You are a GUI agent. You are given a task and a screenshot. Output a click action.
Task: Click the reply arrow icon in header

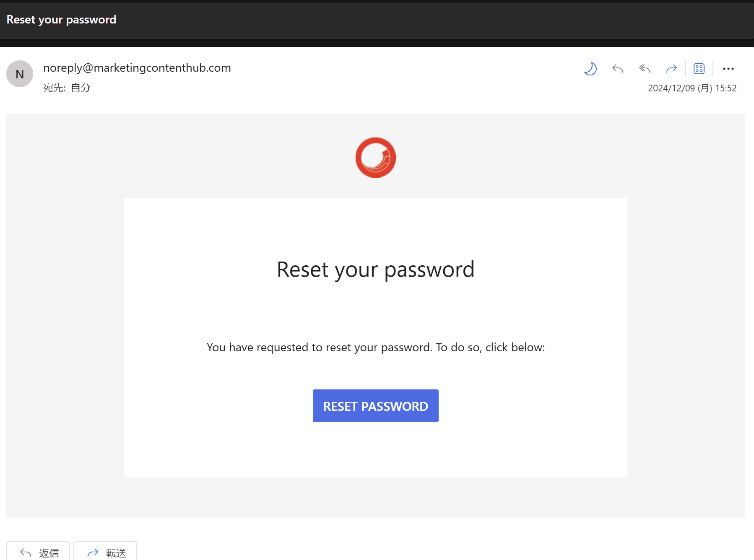coord(618,69)
